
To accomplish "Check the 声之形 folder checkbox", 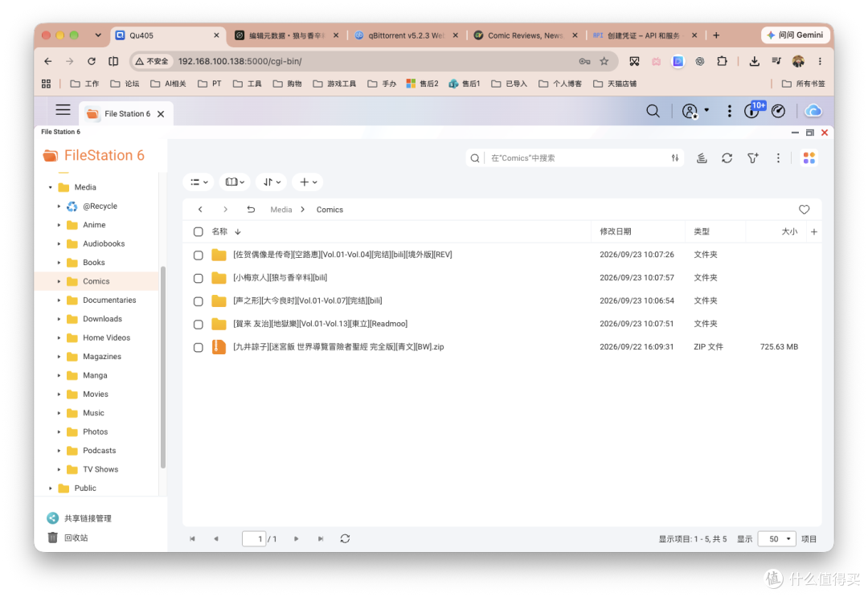I will [199, 301].
